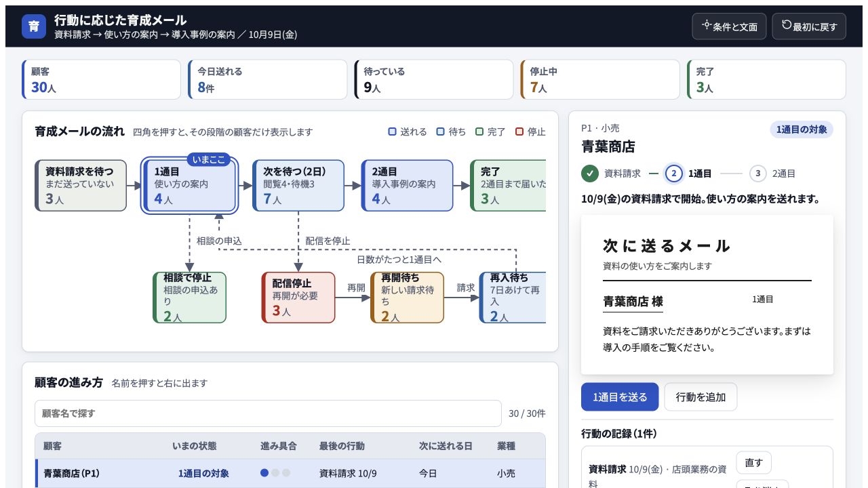Select step 3 circle for 2通目
The width and height of the screenshot is (868, 488).
pos(758,174)
